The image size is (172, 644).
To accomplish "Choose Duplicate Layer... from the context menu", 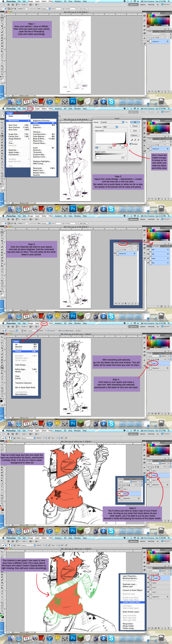I will pyautogui.click(x=132, y=584).
